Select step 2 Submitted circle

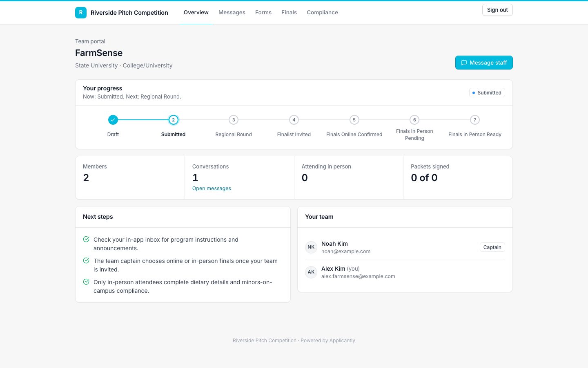pyautogui.click(x=173, y=120)
